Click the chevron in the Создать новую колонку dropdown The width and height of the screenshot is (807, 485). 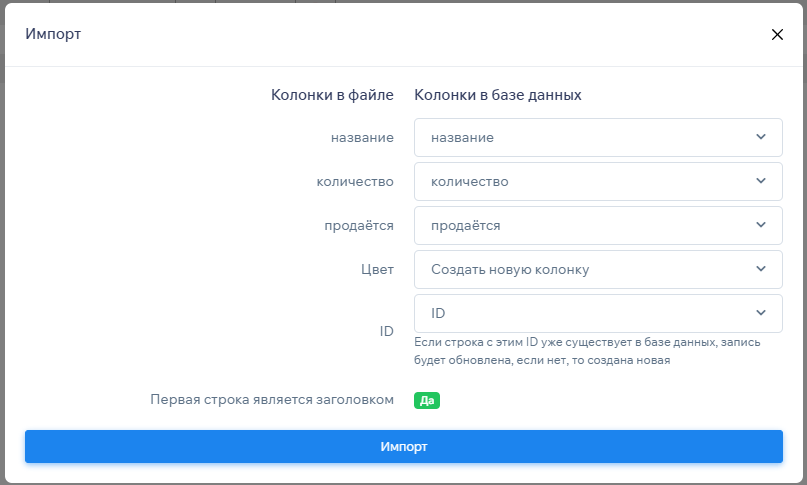click(761, 269)
